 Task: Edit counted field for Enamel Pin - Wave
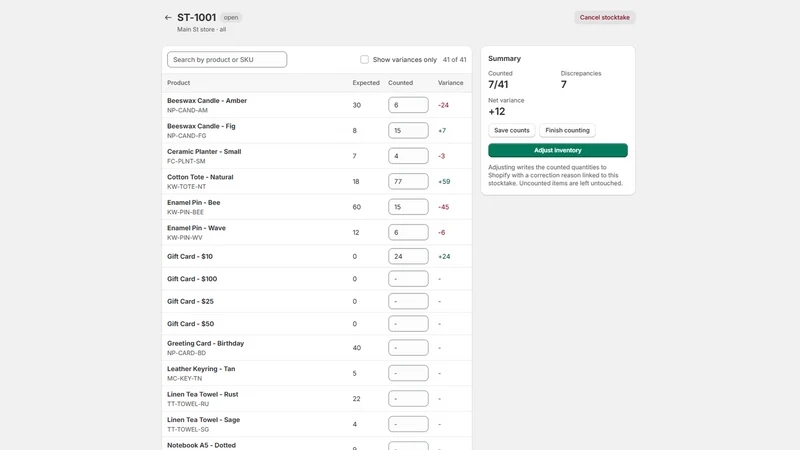click(x=408, y=232)
